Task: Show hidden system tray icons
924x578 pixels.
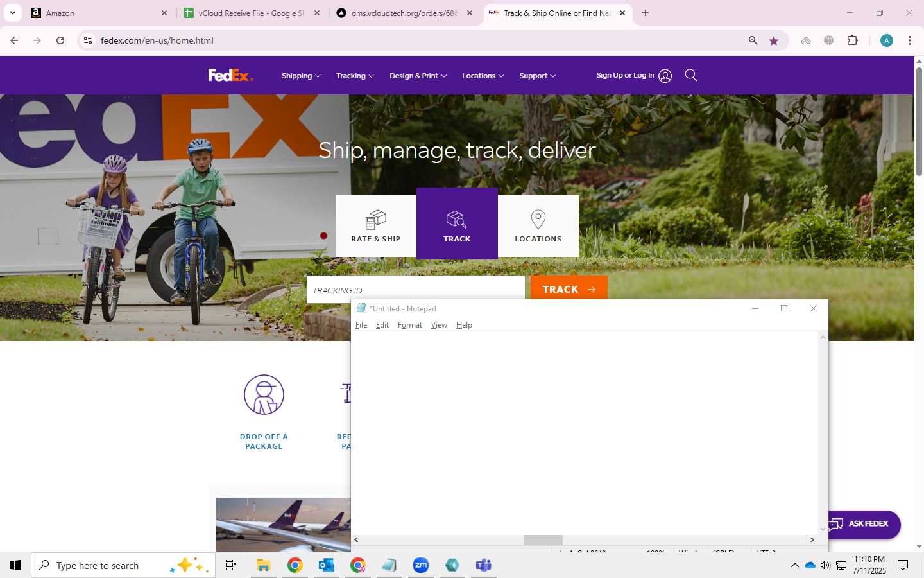Action: point(794,565)
